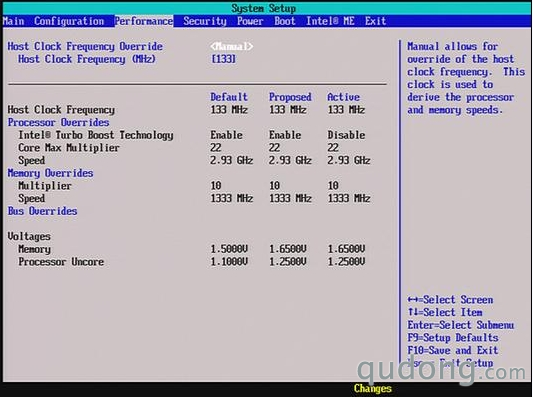Switch to Intel ME tab
This screenshot has width=533, height=397.
(330, 21)
